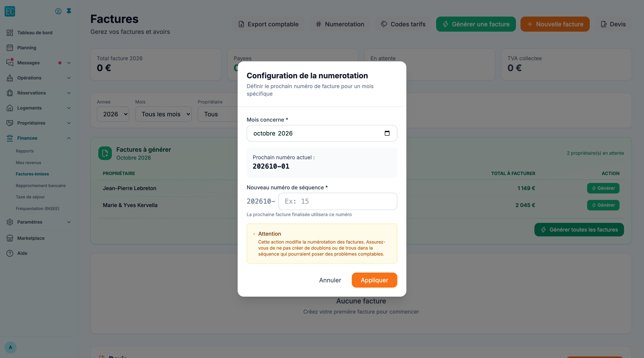Click the Tableau de bord grid icon
Viewport: 644px width, 358px height.
tap(10, 33)
